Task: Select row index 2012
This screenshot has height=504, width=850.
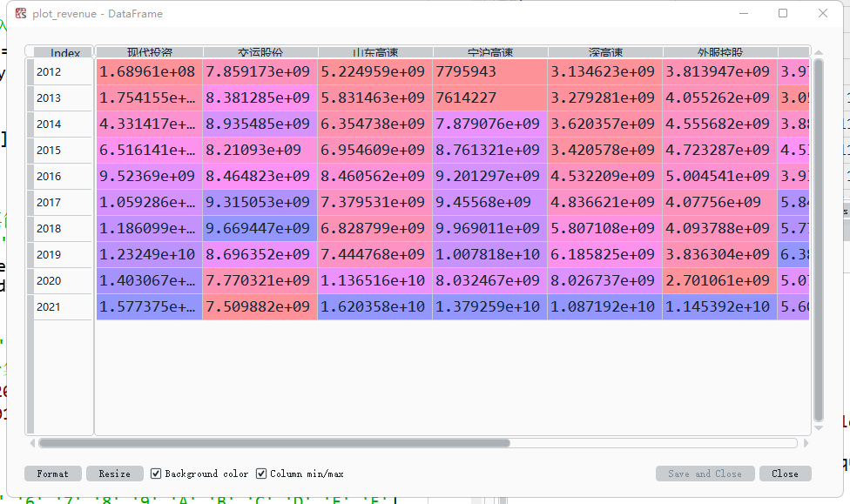Action: pyautogui.click(x=63, y=72)
